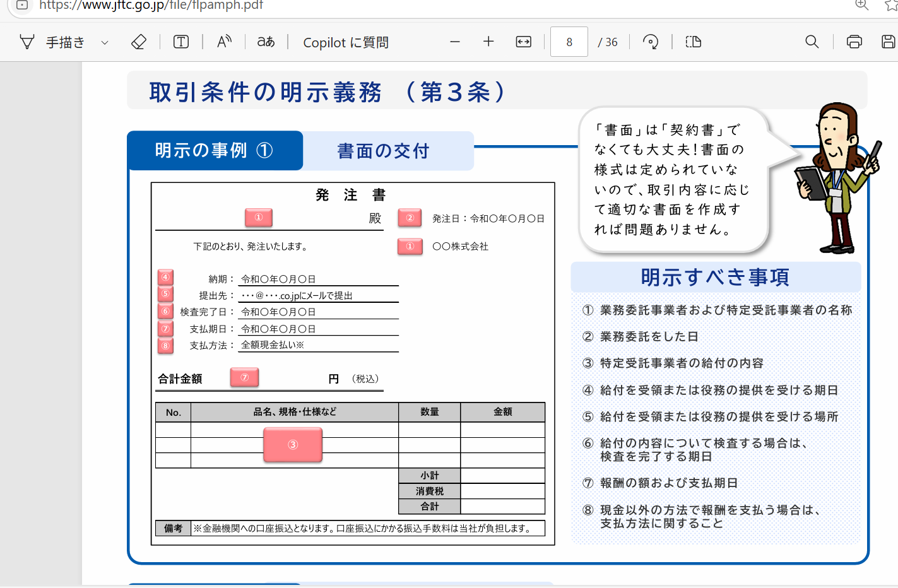This screenshot has width=898, height=588.
Task: Zoom out with the minus button
Action: 455,42
